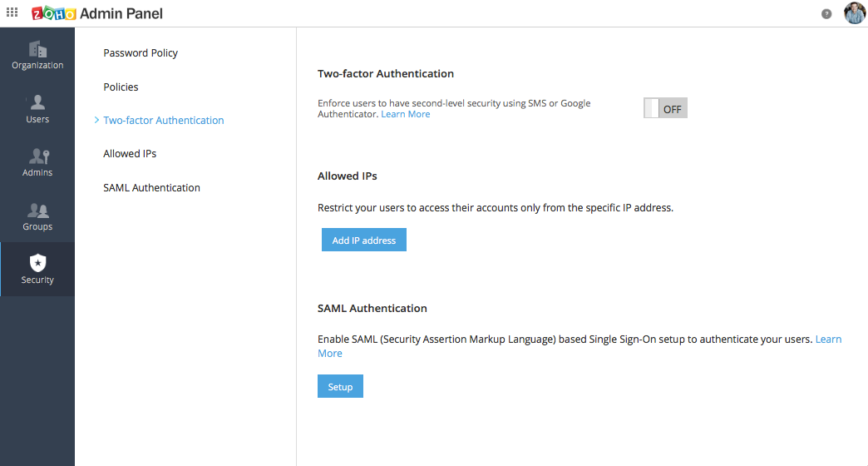Viewport: 868px width, 466px height.
Task: Open the apps grid launcher icon
Action: click(12, 12)
